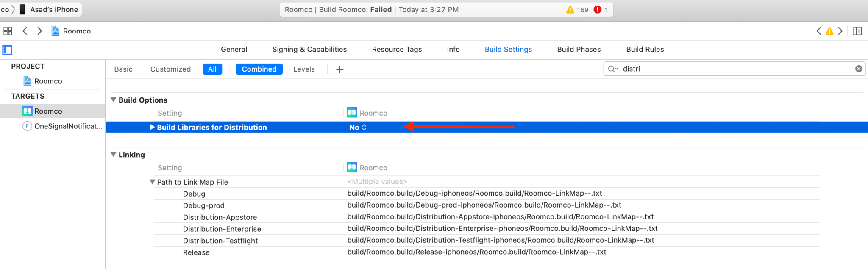Toggle the project and targets sidebar icon
The width and height of the screenshot is (868, 269).
[7, 50]
